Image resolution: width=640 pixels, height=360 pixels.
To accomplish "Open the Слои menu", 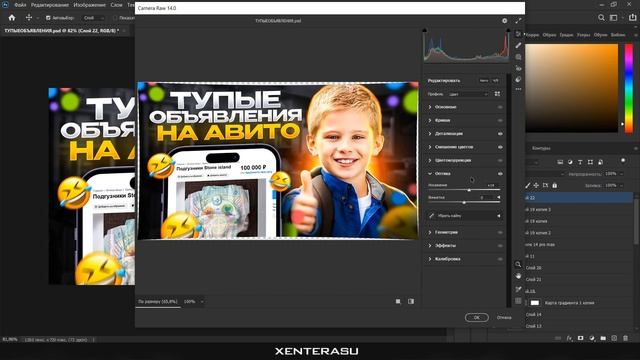I will 116,5.
